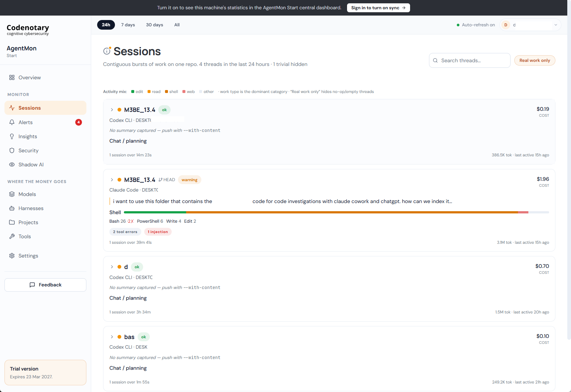Select the 7 days time range tab
Screen dimensions: 571x392
(x=128, y=25)
